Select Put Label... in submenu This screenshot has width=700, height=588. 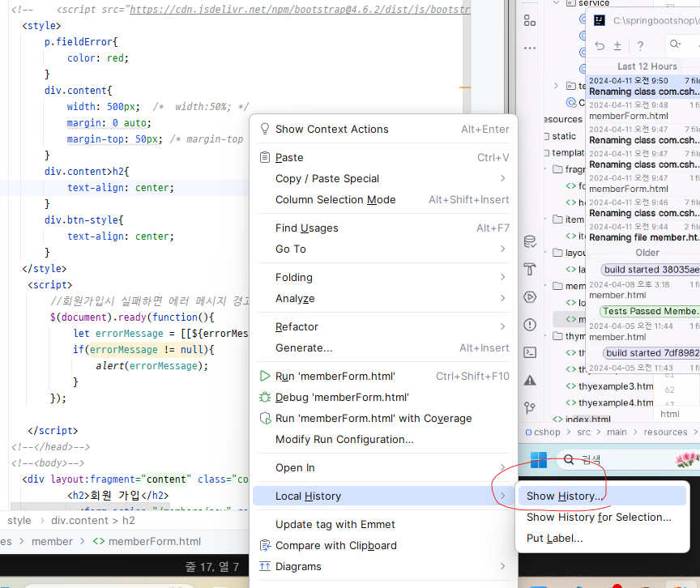click(x=602, y=538)
